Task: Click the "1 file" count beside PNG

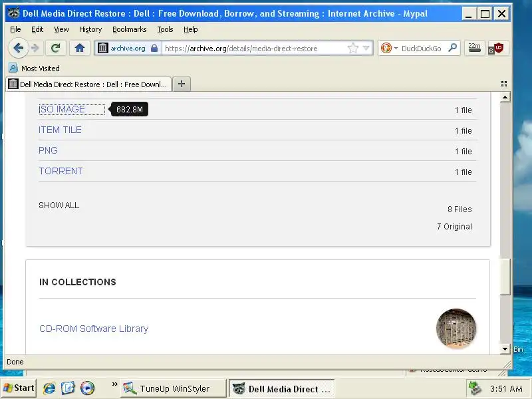Action: click(x=464, y=152)
